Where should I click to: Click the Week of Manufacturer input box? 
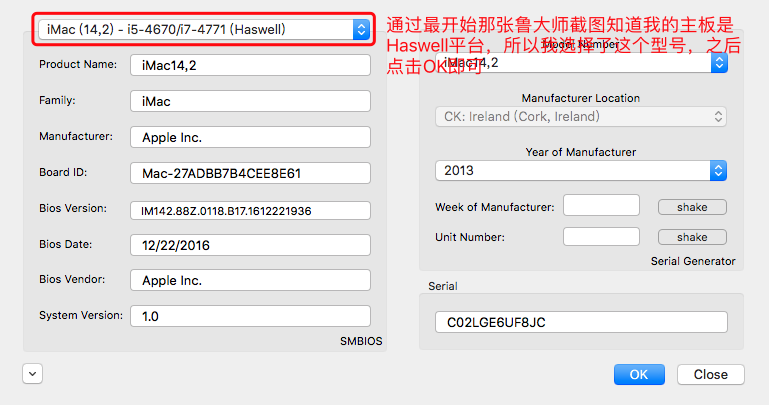click(601, 205)
